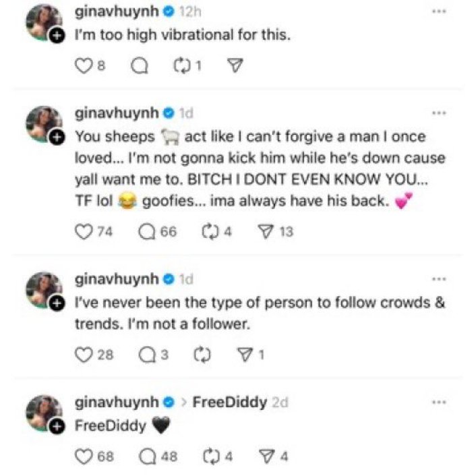Screen dimensions: 476x476
Task: Toggle like heart on the FreeDiddy post
Action: [x=84, y=456]
